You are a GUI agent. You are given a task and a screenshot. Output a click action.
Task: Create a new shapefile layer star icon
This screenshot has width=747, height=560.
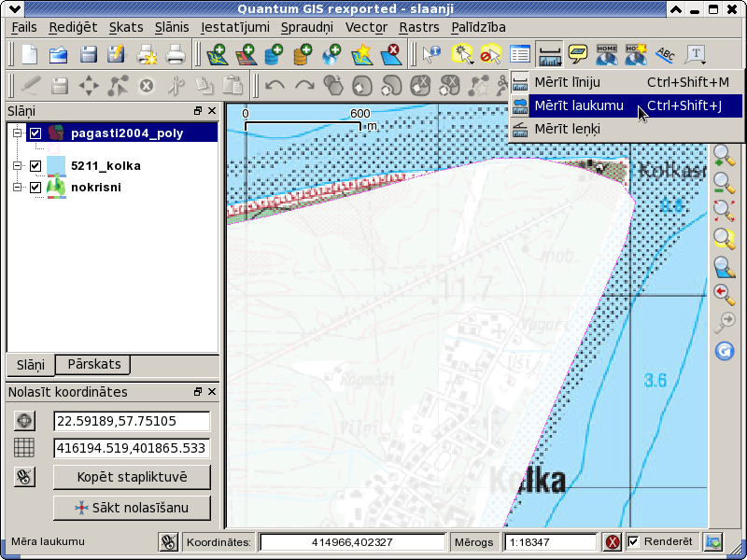361,54
